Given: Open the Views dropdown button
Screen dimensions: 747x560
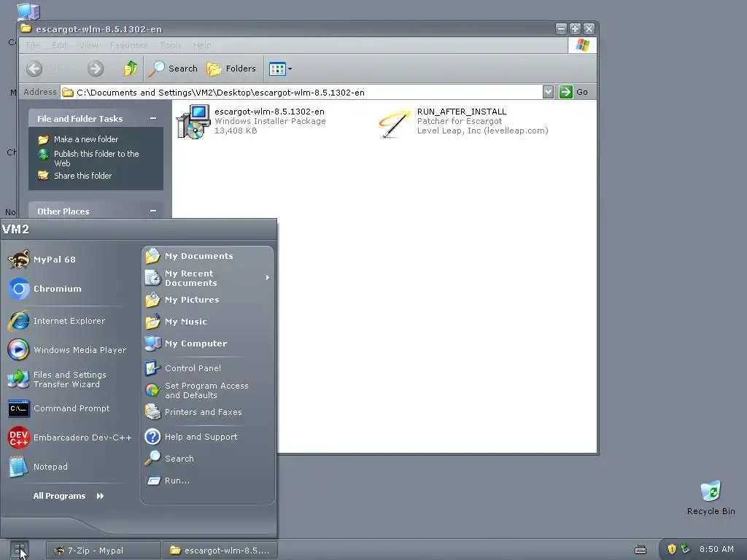Looking at the screenshot, I should click(280, 69).
